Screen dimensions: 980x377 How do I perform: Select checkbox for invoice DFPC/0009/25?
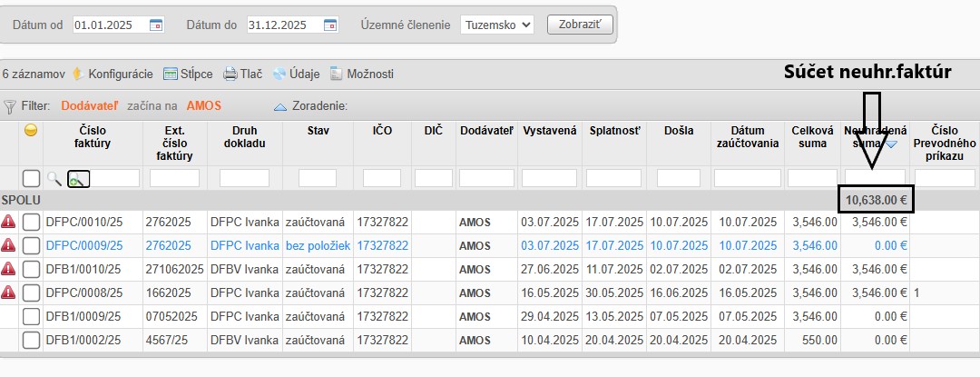tap(31, 245)
